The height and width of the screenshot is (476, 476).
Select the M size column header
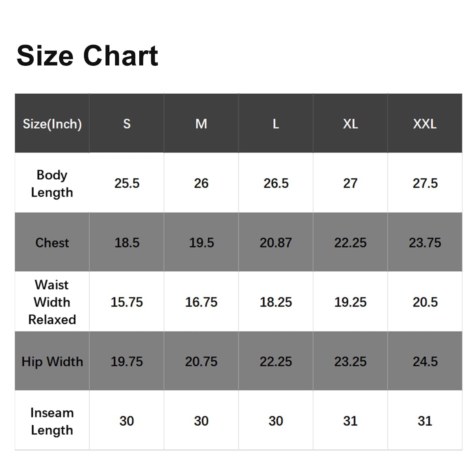click(x=201, y=123)
